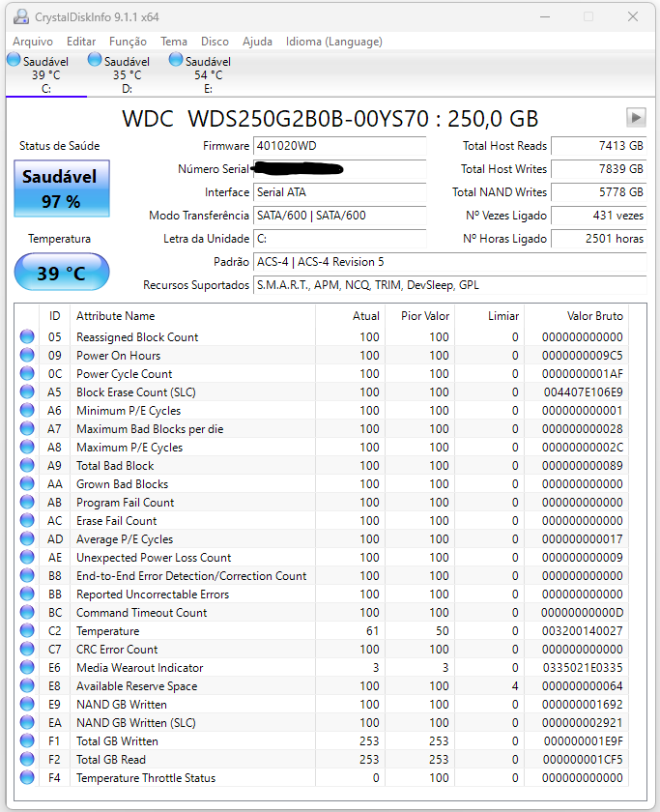Open the Ajuda menu
Screen dimensions: 660x812
coord(257,42)
